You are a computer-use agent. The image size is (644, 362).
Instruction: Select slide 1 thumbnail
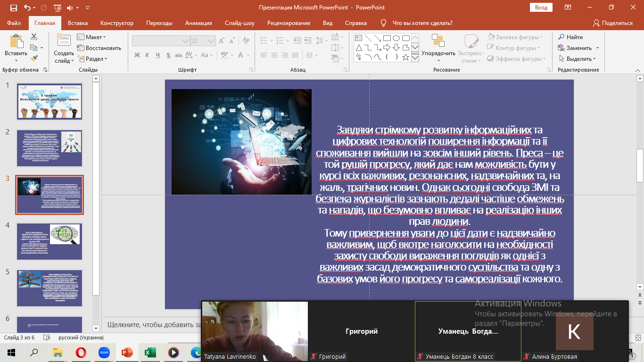point(50,101)
